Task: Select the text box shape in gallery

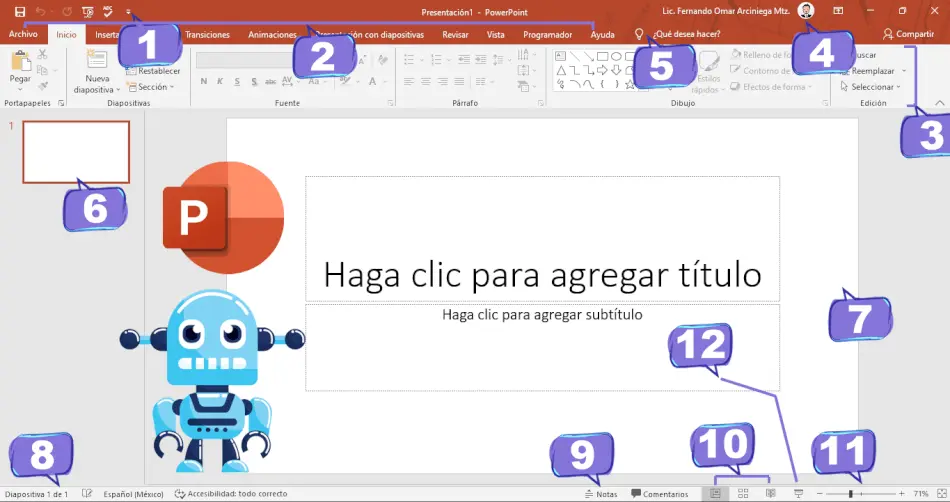Action: tap(560, 56)
